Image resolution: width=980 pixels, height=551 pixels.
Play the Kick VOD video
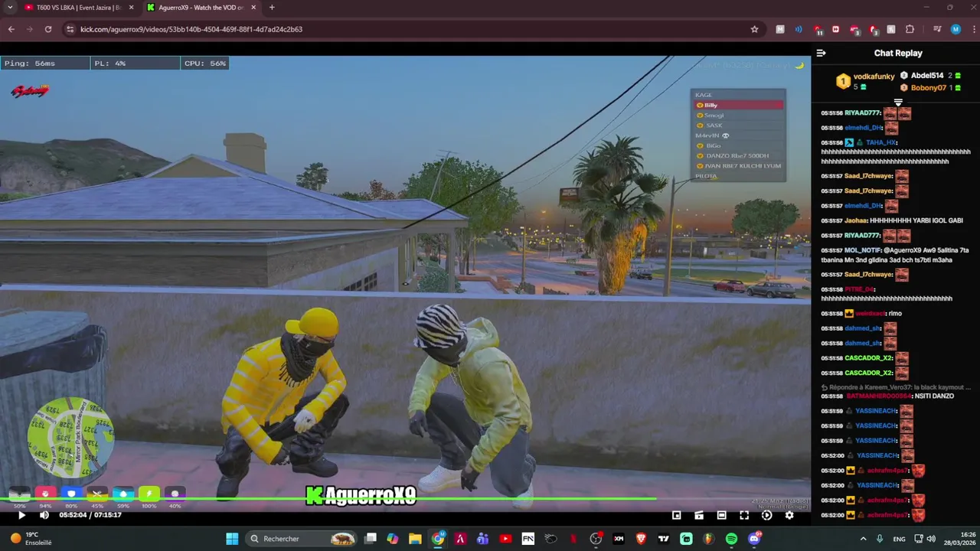click(21, 515)
